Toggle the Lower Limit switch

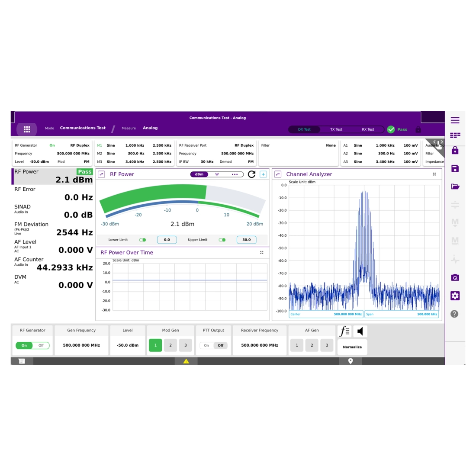(142, 240)
